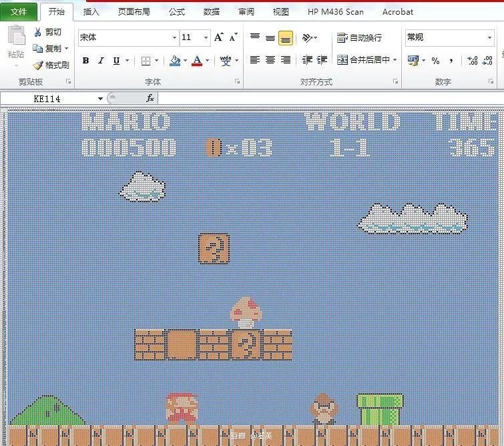Open the 数字 dialog launcher
The width and height of the screenshot is (504, 446).
click(x=491, y=81)
